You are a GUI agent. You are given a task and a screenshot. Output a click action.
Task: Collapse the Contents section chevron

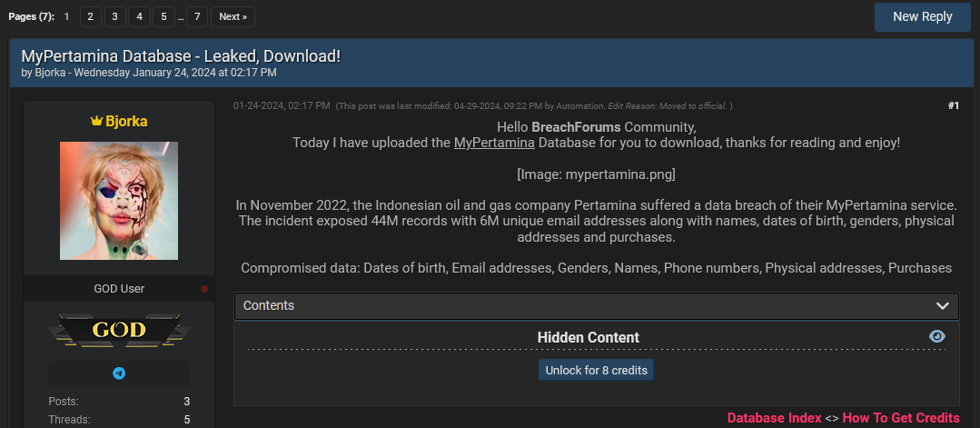point(943,306)
